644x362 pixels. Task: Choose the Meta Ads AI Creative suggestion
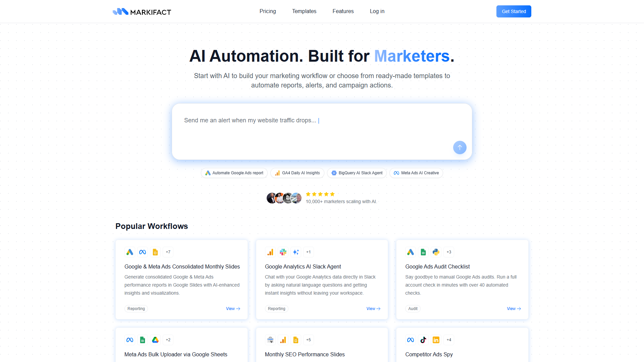click(416, 173)
